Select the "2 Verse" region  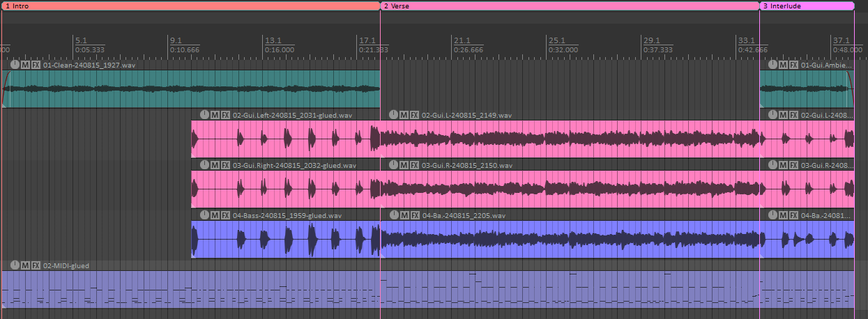(568, 6)
